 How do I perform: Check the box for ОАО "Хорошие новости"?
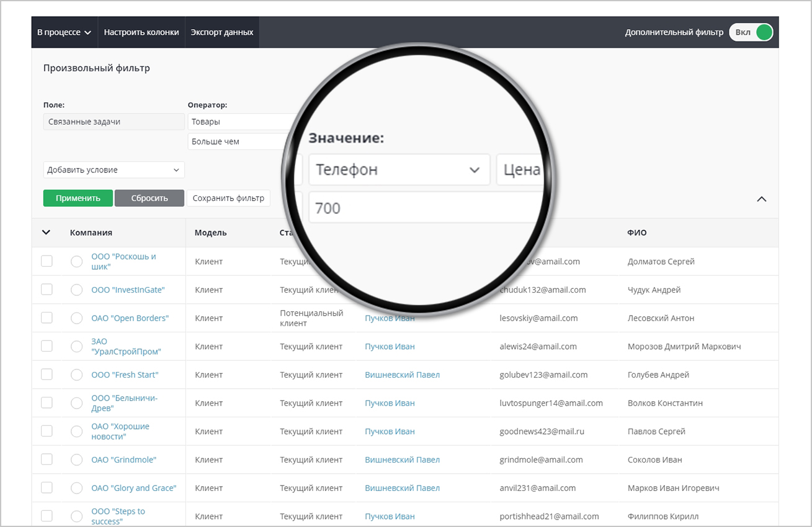pyautogui.click(x=47, y=431)
